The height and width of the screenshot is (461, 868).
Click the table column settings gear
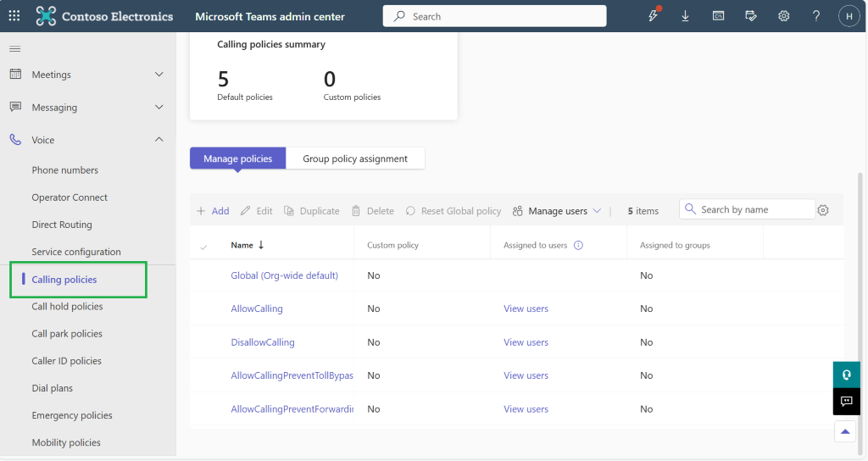pyautogui.click(x=823, y=210)
